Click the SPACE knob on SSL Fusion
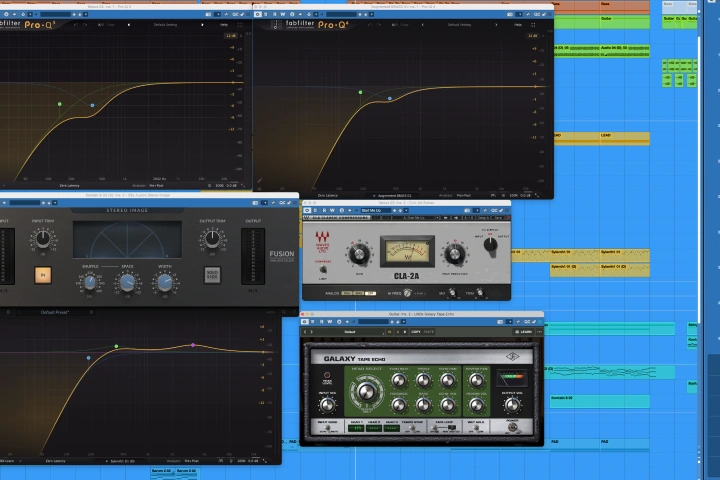Screen dimensions: 720x480 pos(127,282)
